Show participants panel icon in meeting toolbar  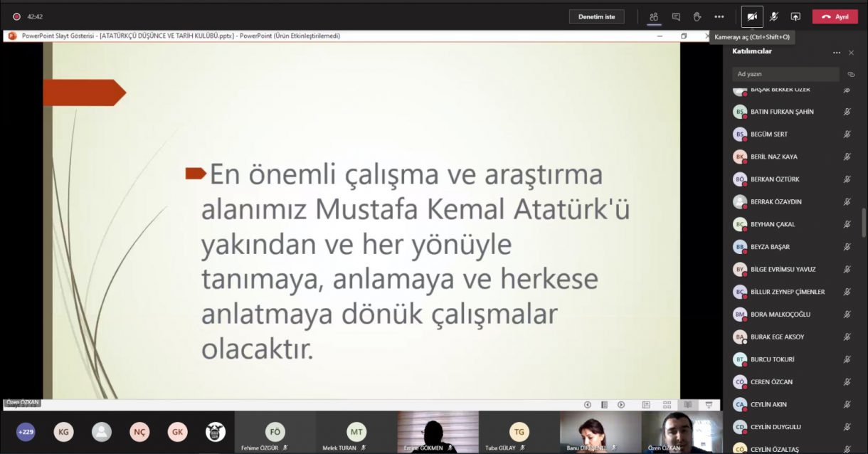coord(653,16)
